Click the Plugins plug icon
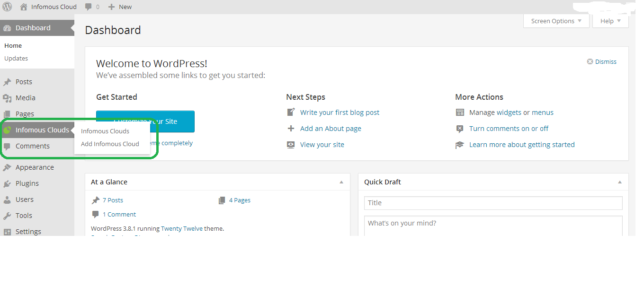This screenshot has height=295, width=644. tap(7, 183)
